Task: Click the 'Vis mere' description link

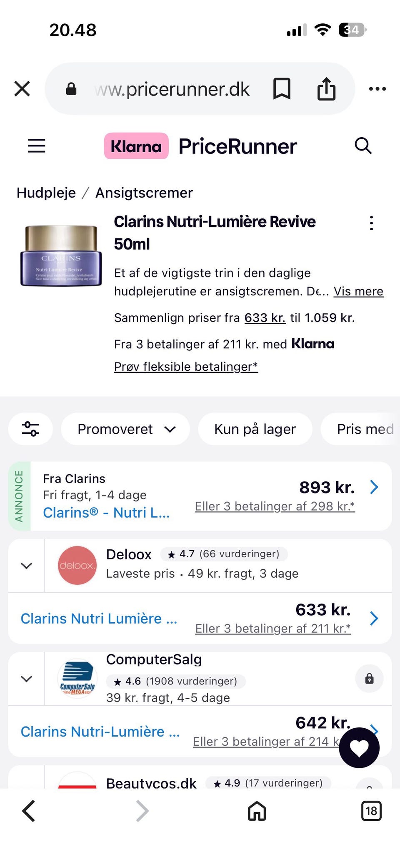Action: 358,291
